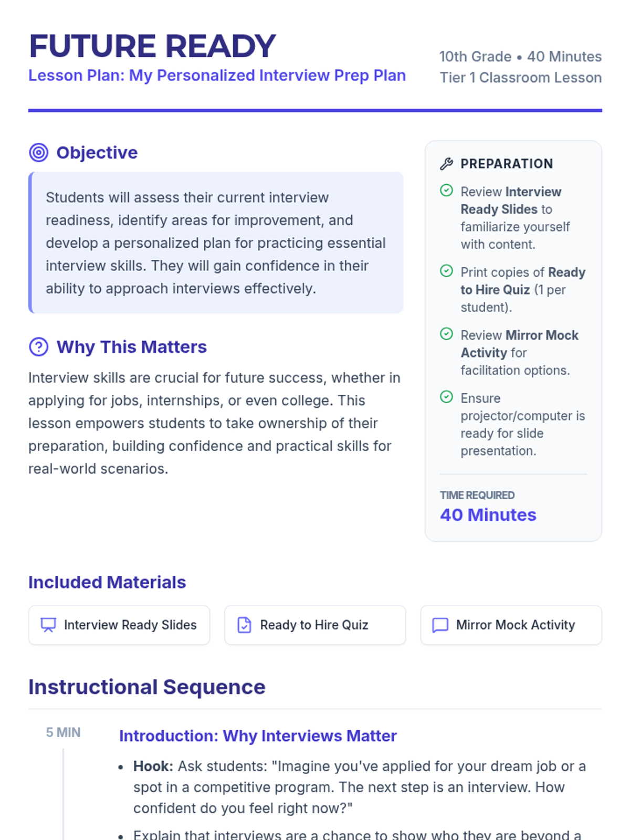This screenshot has height=840, width=630.
Task: Open the Mirror Mock Activity material
Action: tap(511, 625)
